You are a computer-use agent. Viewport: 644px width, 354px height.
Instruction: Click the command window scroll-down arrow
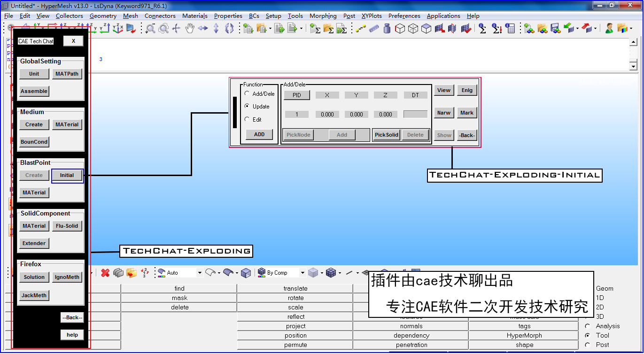click(x=633, y=67)
